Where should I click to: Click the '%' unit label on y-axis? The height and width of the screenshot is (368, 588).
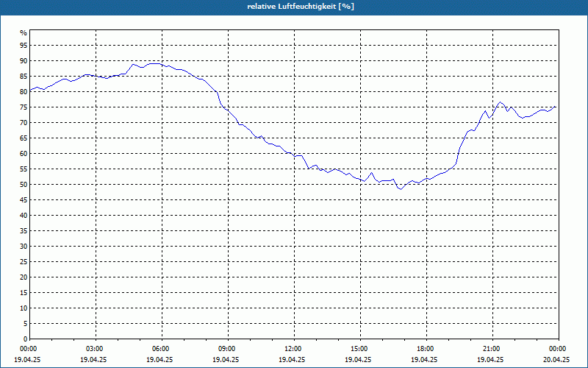coord(24,33)
